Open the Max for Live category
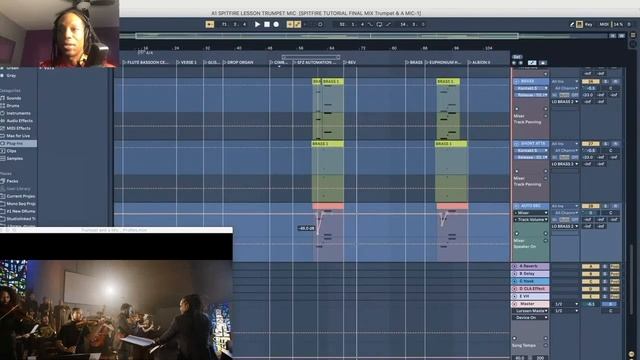Screen dimensions: 640x360 coord(18,136)
